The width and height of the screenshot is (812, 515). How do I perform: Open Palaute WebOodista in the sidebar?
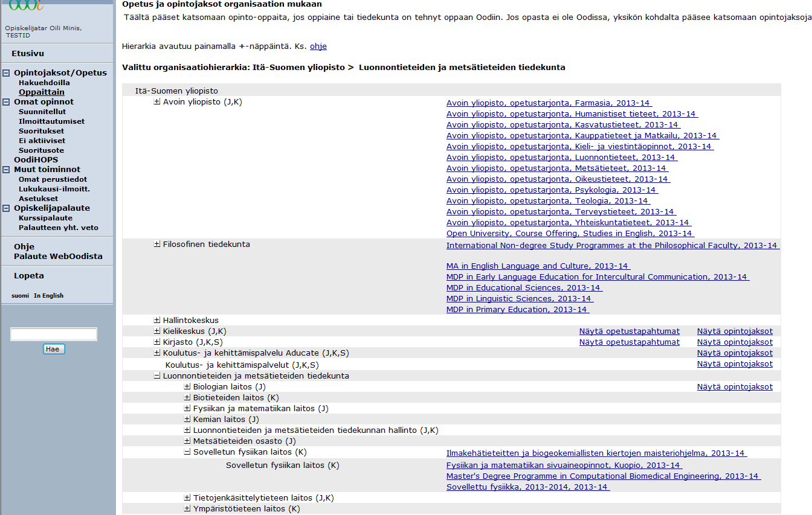(x=58, y=256)
